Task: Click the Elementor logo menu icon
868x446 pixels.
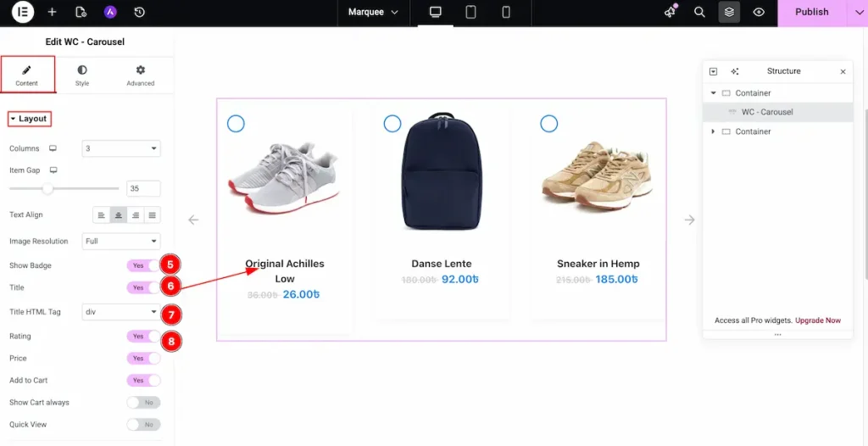Action: point(23,13)
